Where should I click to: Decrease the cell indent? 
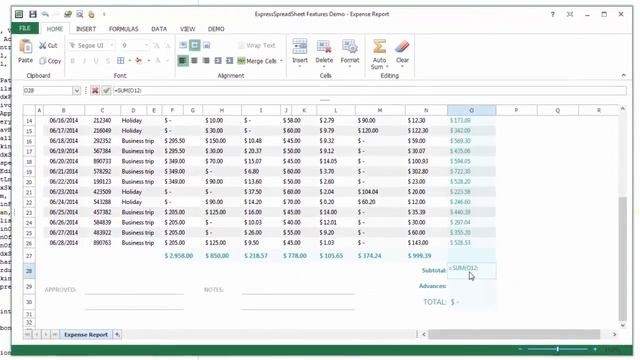tap(218, 61)
